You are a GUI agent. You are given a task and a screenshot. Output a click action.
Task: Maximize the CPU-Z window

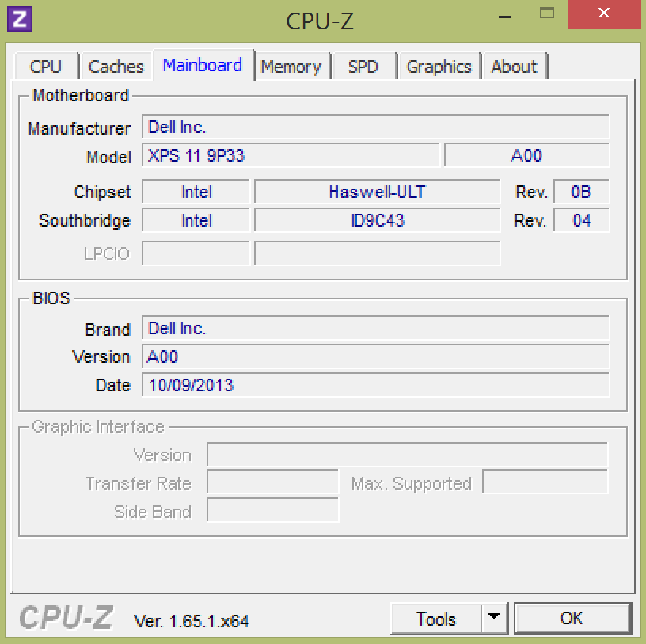pos(547,14)
